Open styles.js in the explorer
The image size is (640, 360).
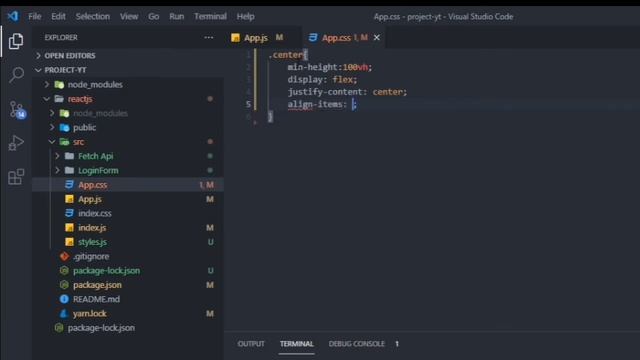(x=92, y=242)
